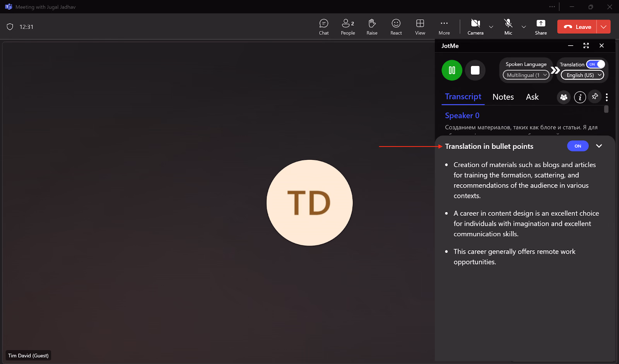The height and width of the screenshot is (364, 619).
Task: Pin the JotMe panel
Action: point(595,96)
